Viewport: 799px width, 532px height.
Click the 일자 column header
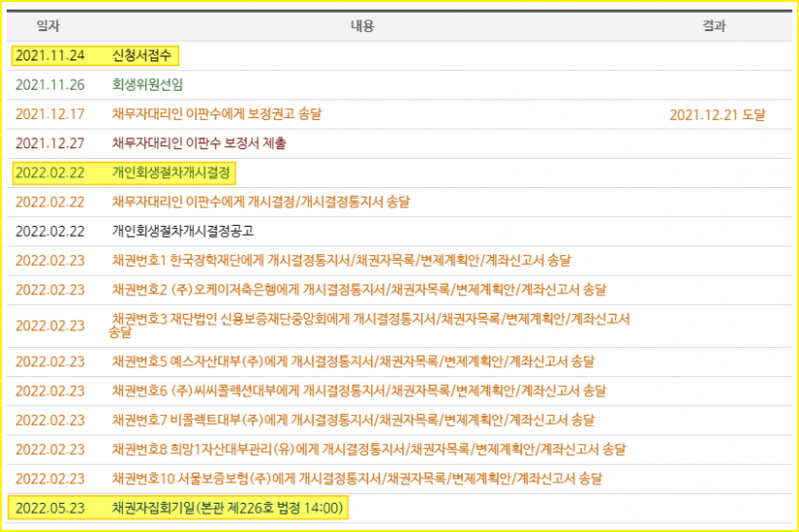coord(48,26)
